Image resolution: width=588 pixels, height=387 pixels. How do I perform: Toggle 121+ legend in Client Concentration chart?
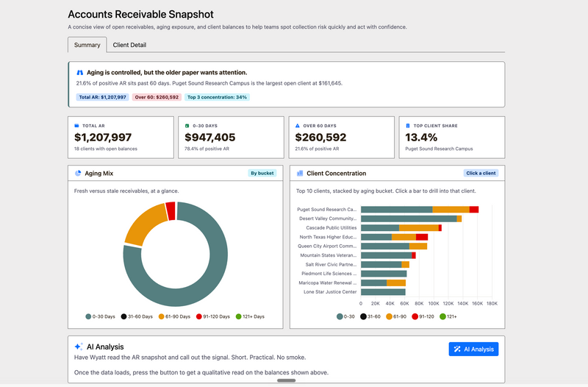(x=448, y=316)
